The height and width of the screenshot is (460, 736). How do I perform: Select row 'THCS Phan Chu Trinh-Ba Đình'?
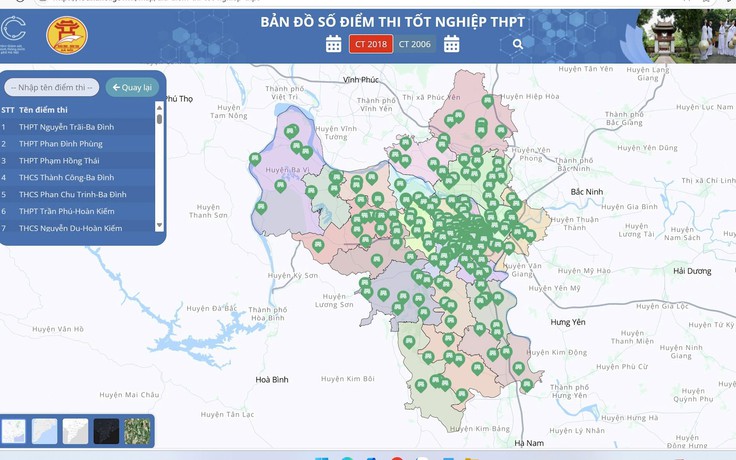77,194
